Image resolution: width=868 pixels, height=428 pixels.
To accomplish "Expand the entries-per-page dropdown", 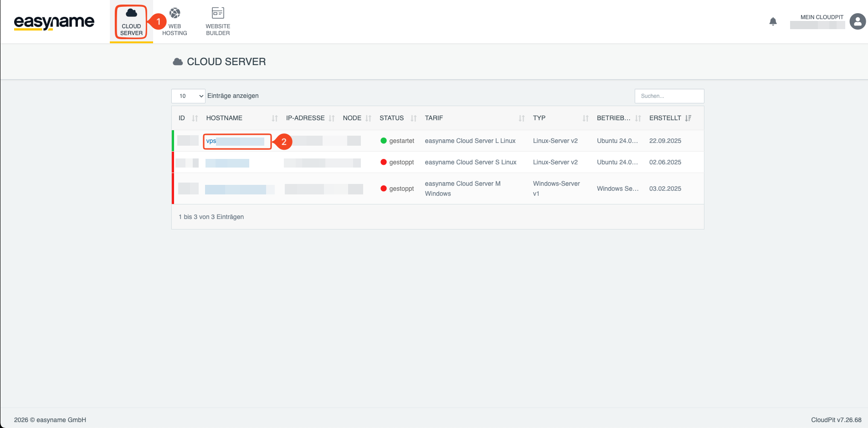I will point(188,96).
